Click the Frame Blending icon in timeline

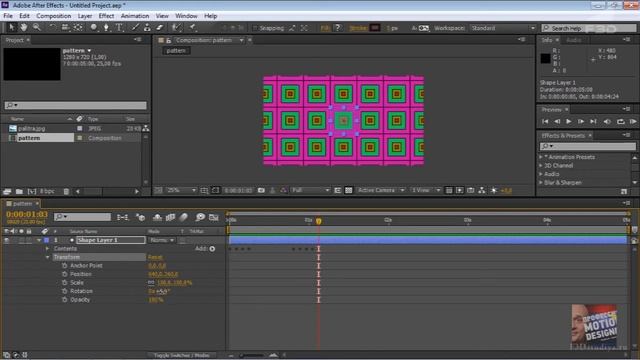[x=170, y=217]
